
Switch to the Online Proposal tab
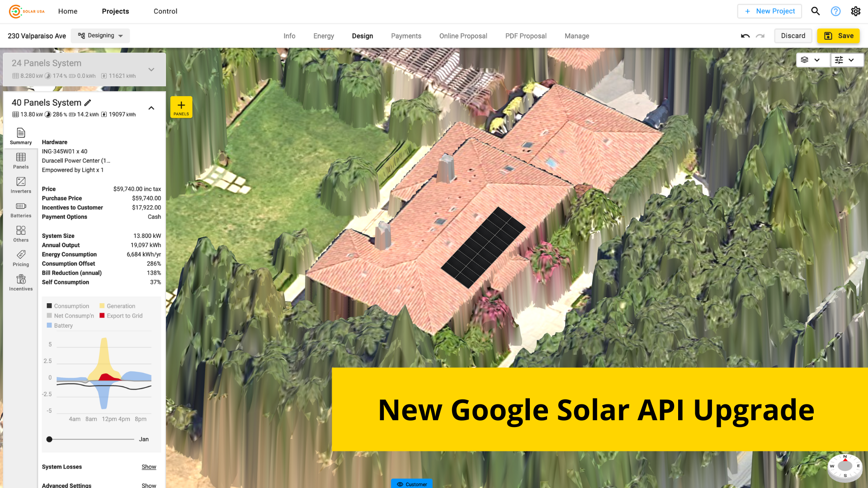coord(463,36)
